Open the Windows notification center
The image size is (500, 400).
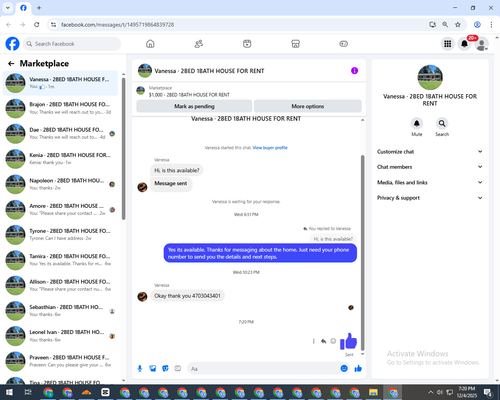click(488, 392)
